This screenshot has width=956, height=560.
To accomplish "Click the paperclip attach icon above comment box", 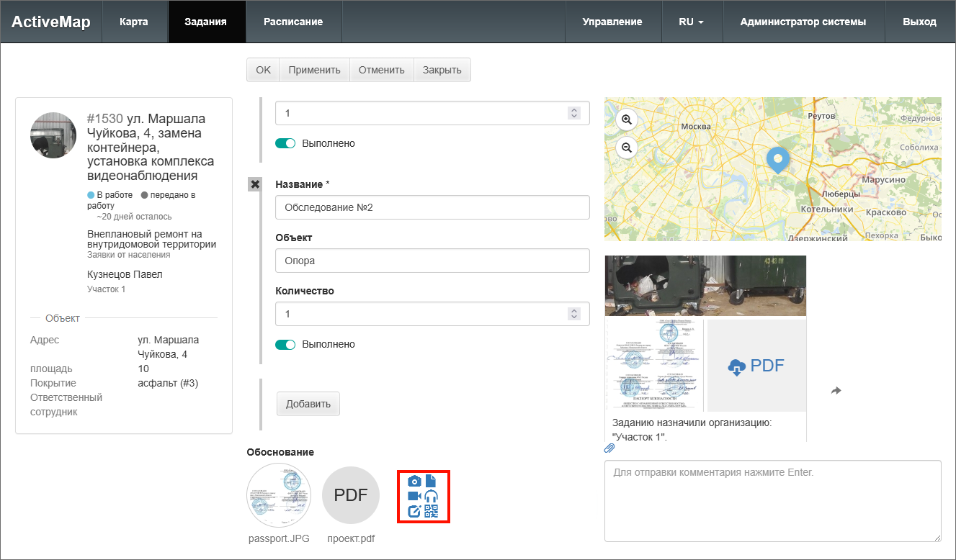I will pyautogui.click(x=609, y=448).
